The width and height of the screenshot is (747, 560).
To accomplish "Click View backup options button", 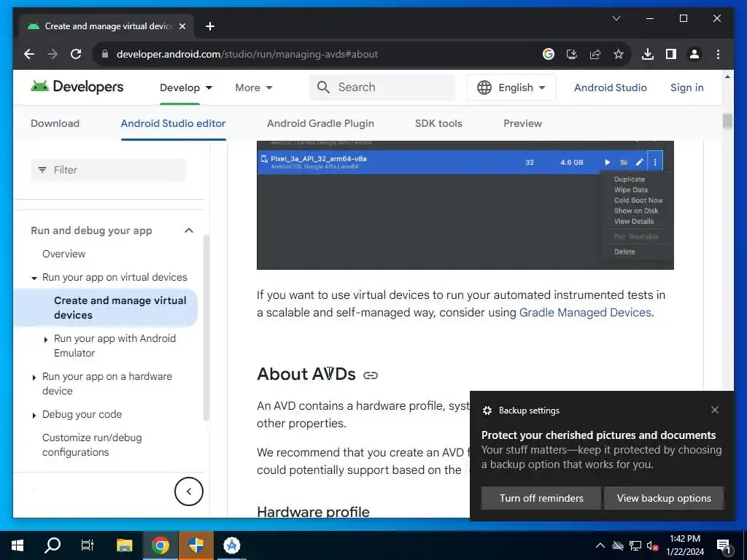I will point(664,498).
